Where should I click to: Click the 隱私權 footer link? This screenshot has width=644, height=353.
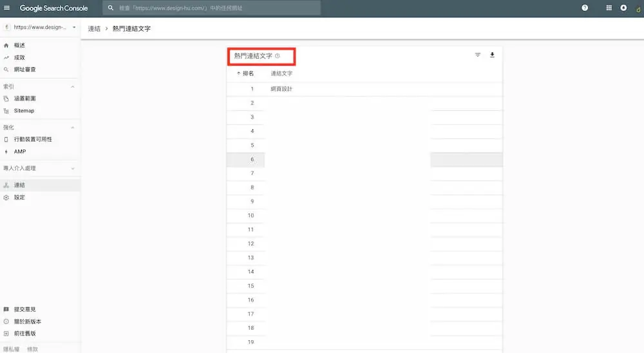tap(11, 349)
